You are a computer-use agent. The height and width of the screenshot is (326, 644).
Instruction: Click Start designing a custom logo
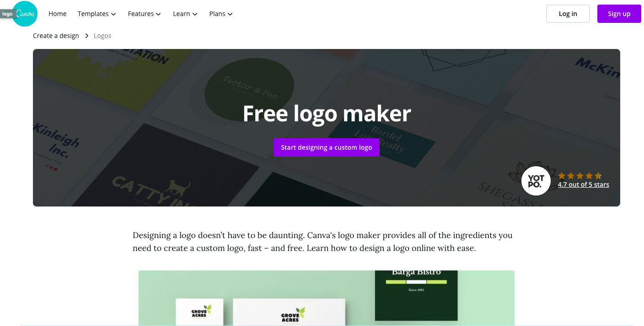(x=327, y=147)
